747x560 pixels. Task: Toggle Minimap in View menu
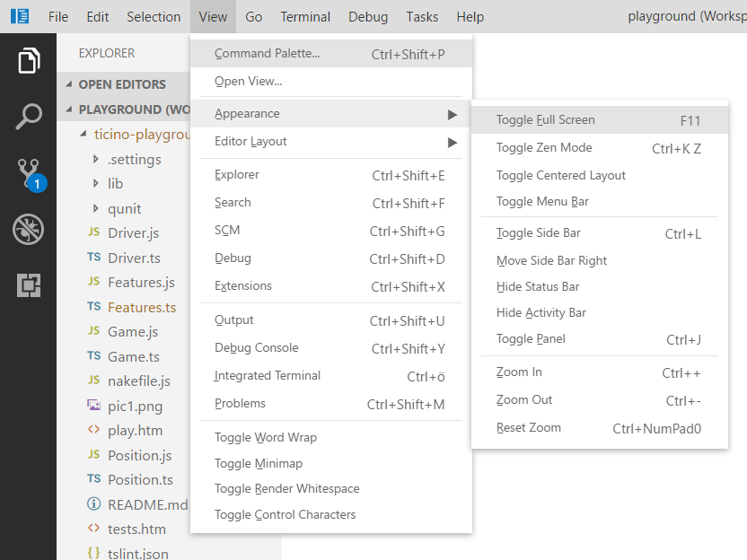pyautogui.click(x=331, y=463)
